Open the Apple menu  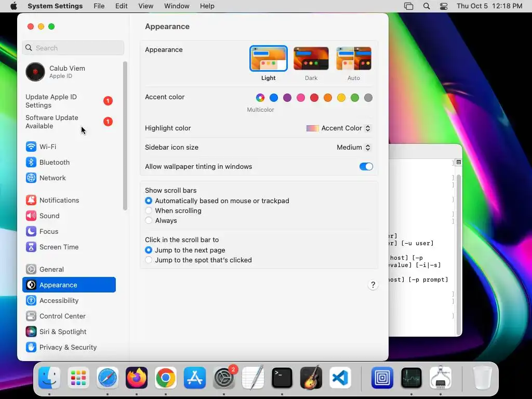pyautogui.click(x=14, y=6)
